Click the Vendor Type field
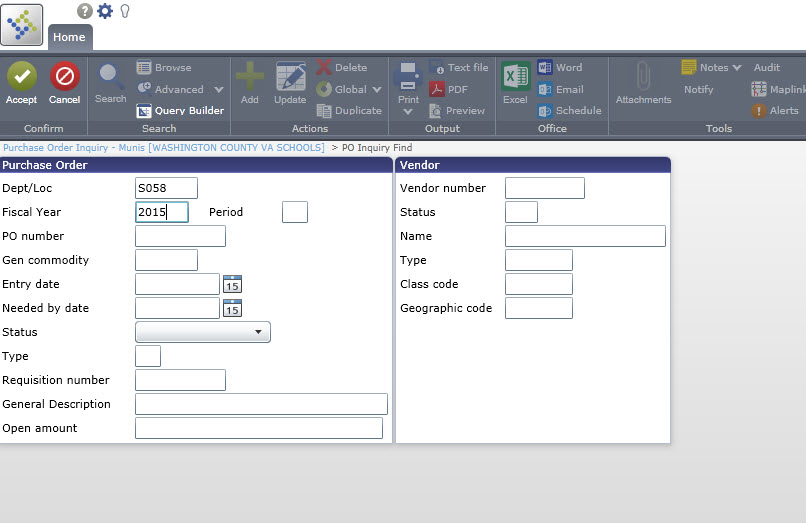 tap(539, 260)
